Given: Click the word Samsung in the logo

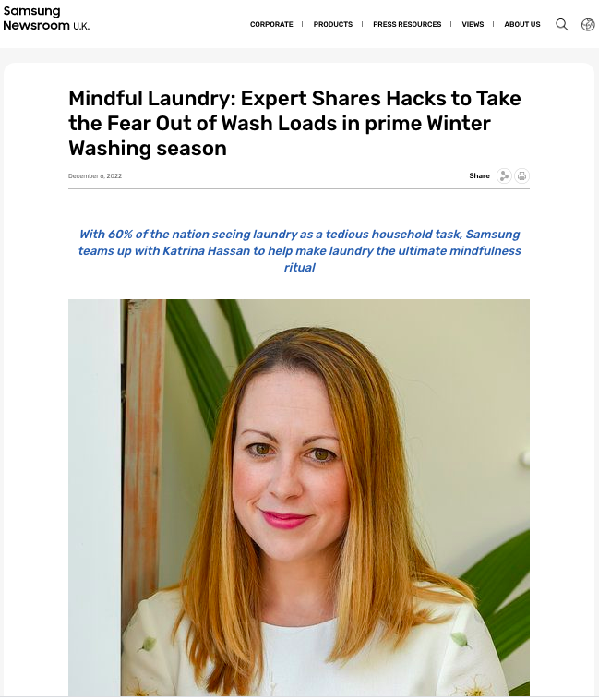Looking at the screenshot, I should tap(31, 11).
